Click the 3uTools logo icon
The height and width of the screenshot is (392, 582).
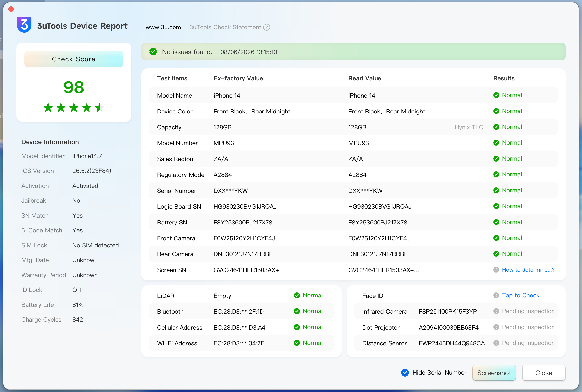coord(24,25)
